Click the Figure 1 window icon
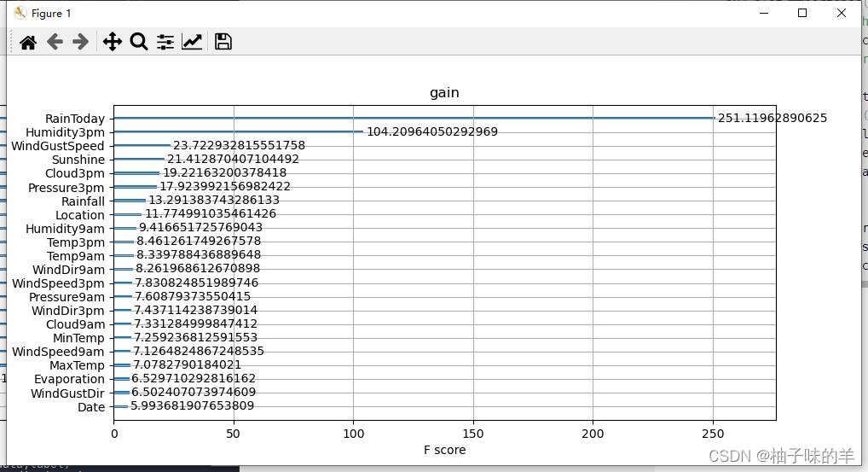Viewport: 868px width, 472px height. pyautogui.click(x=20, y=13)
